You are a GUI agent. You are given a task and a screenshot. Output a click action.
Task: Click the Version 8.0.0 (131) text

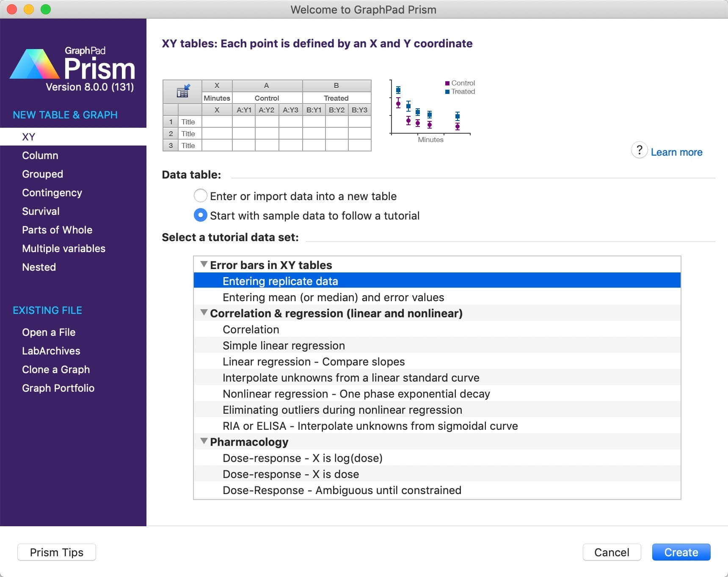point(90,87)
